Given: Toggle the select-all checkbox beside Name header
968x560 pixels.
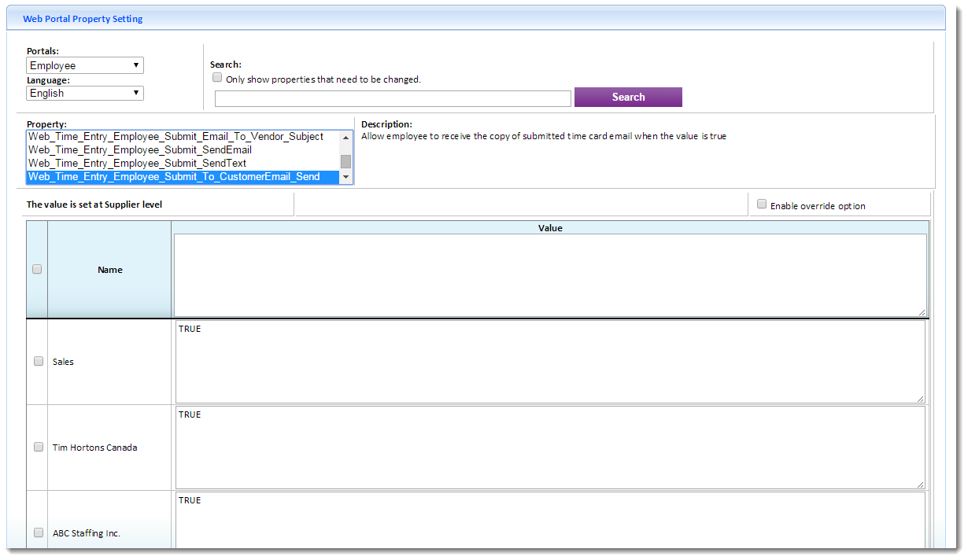Looking at the screenshot, I should [37, 269].
